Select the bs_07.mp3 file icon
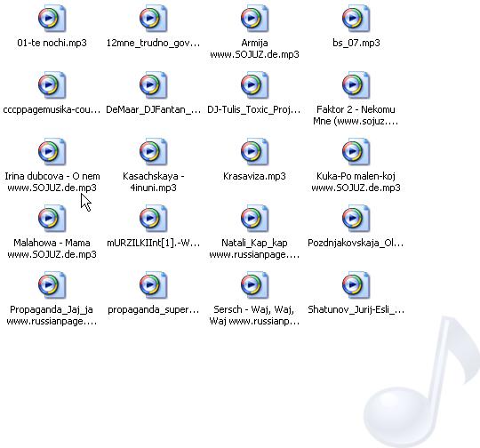 point(356,19)
